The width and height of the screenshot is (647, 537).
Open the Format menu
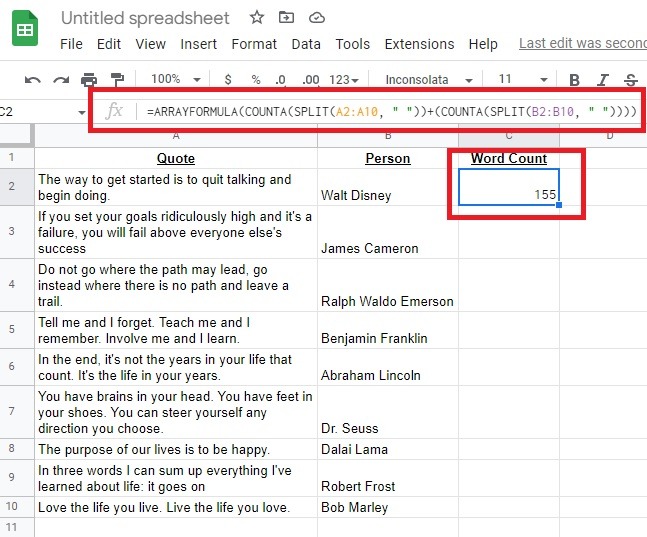click(254, 44)
